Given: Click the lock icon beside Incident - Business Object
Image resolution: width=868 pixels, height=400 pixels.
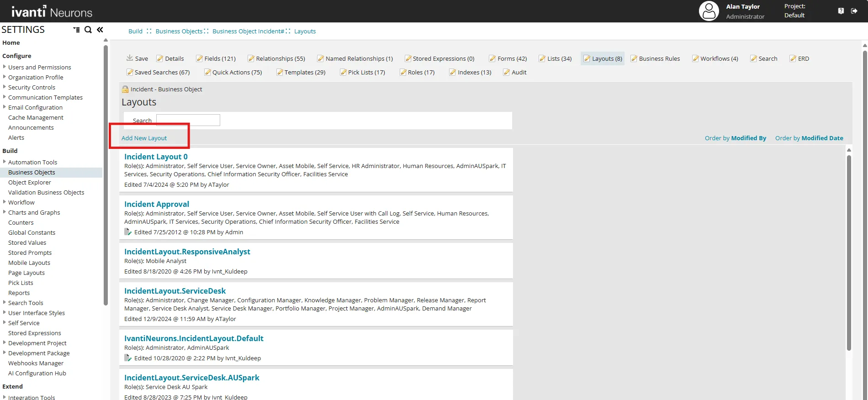Looking at the screenshot, I should [125, 89].
